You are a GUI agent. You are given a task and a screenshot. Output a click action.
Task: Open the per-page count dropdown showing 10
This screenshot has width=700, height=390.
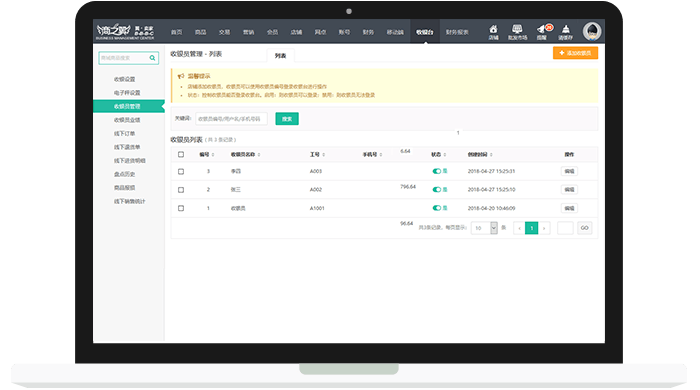[484, 228]
